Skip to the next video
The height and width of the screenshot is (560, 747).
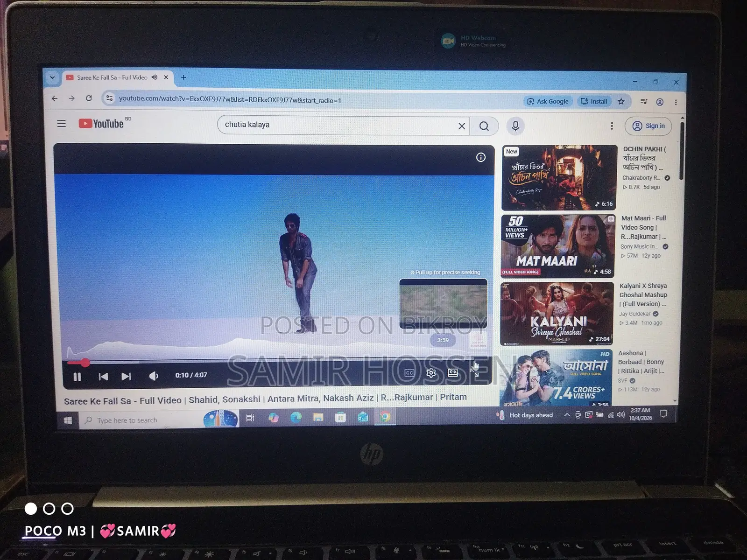click(x=126, y=376)
